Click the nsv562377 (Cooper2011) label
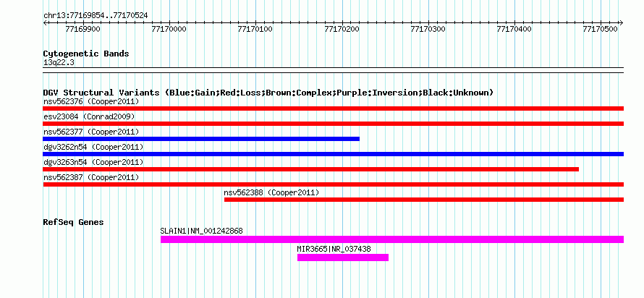Viewport: 644px width, 298px height. [x=91, y=132]
